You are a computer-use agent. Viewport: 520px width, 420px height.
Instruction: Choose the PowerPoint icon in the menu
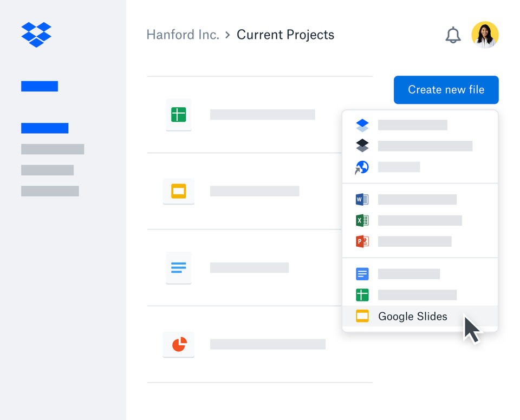tap(362, 241)
